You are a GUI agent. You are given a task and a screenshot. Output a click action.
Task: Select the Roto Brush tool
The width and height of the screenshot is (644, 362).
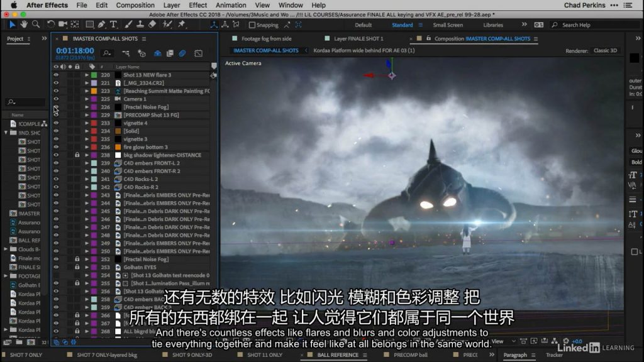coord(167,25)
